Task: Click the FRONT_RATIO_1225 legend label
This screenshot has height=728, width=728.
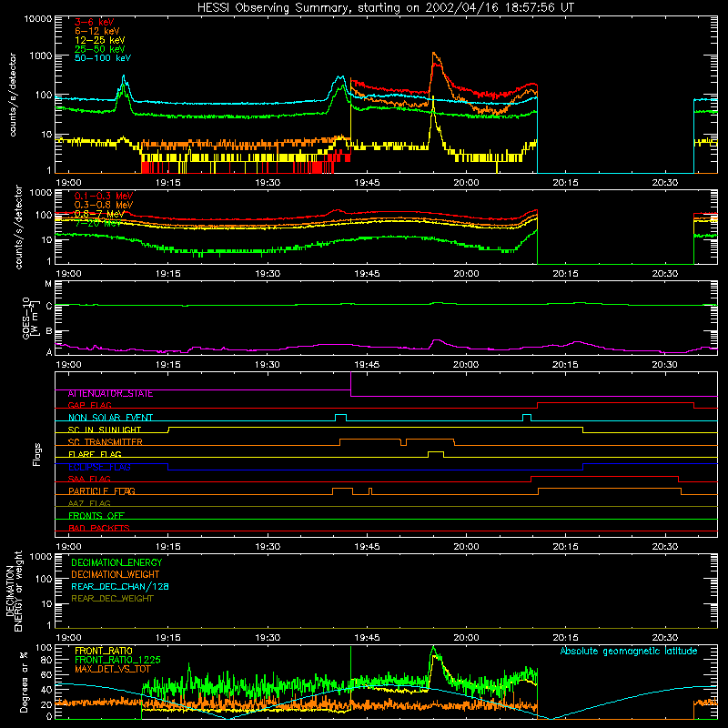Action: coord(117,660)
